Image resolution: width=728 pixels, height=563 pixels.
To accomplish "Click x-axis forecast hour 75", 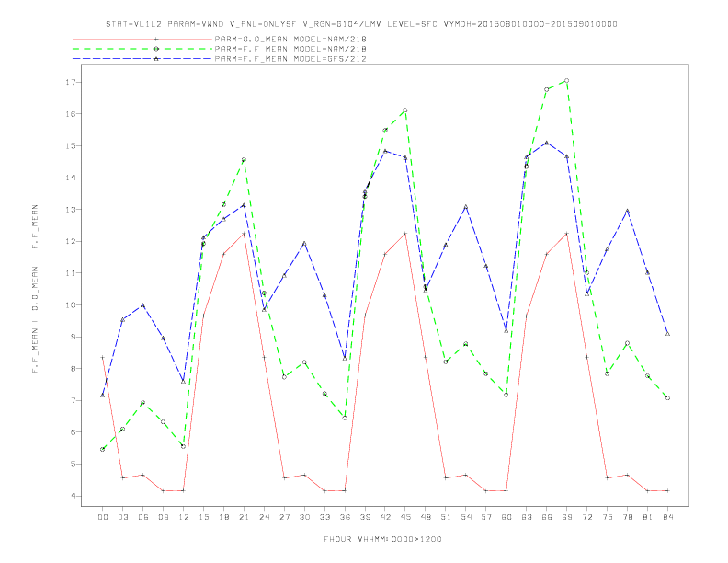I will click(x=608, y=517).
